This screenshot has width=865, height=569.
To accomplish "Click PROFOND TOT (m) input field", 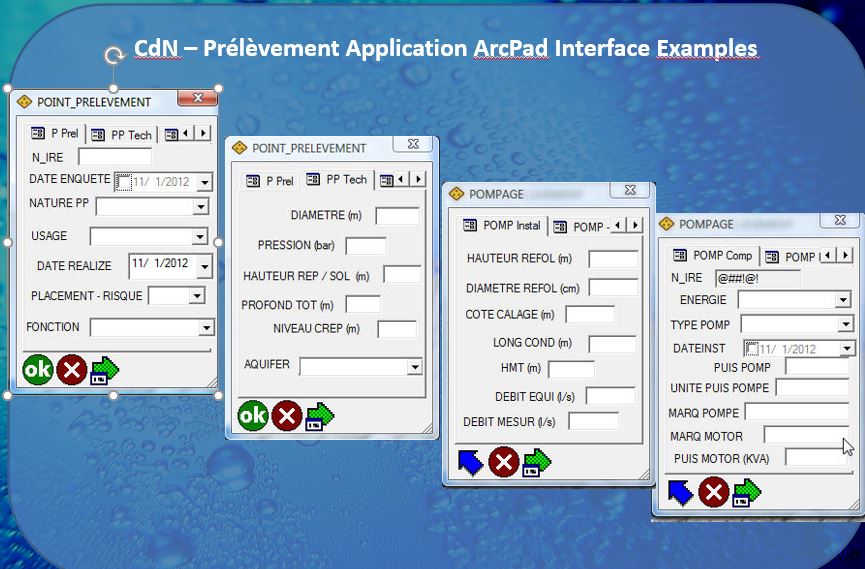I will click(363, 304).
